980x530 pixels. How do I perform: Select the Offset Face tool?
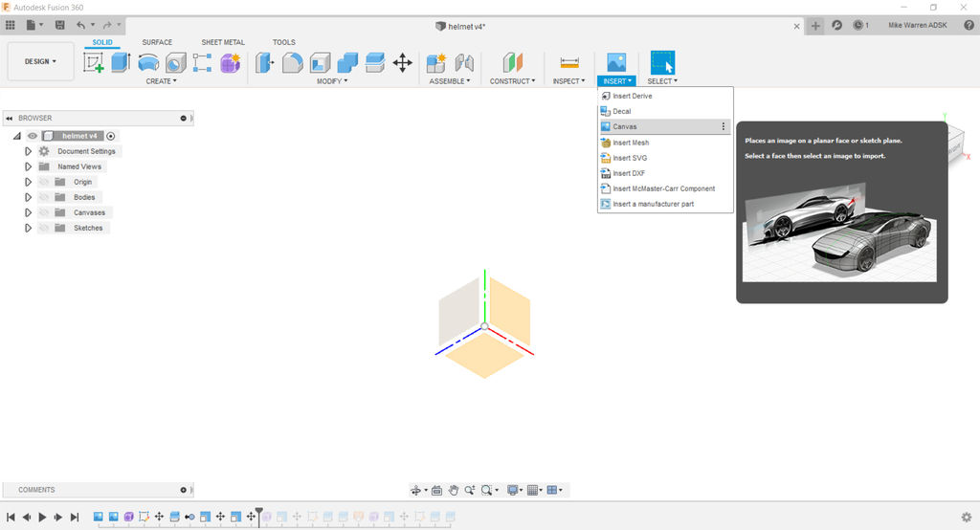tap(375, 62)
